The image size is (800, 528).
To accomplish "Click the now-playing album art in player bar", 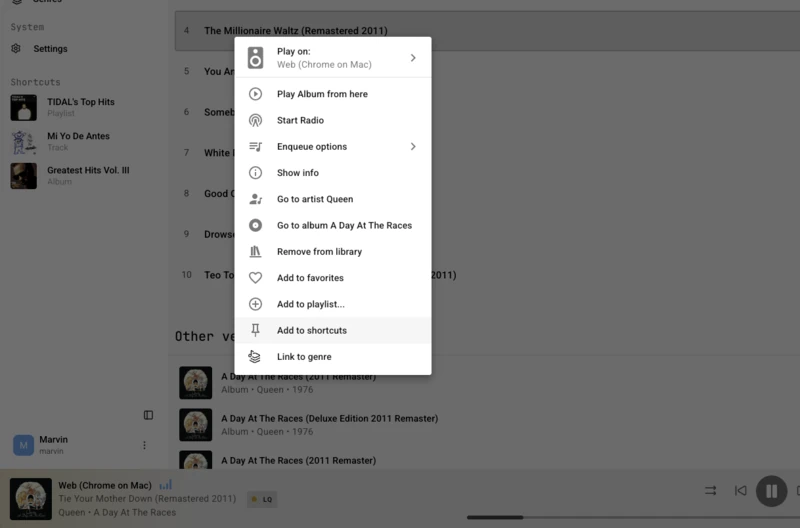I will click(31, 499).
